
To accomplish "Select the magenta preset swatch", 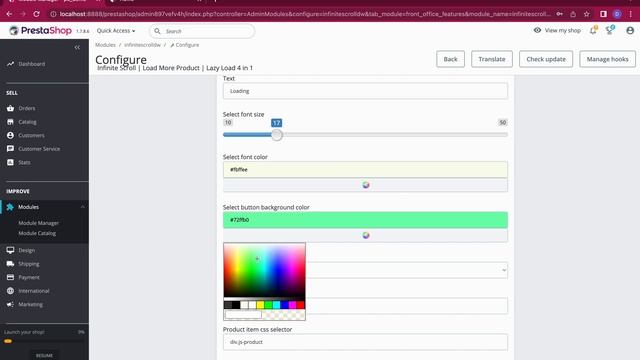I will [292, 305].
